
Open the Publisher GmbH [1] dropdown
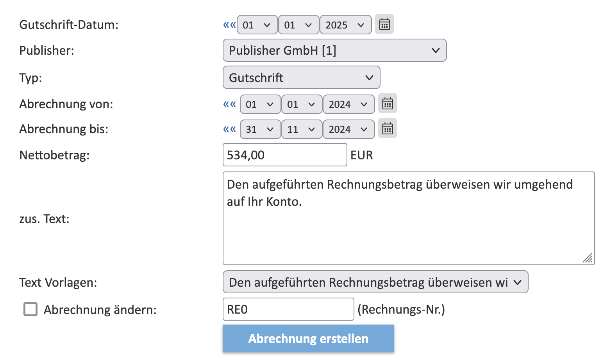334,50
